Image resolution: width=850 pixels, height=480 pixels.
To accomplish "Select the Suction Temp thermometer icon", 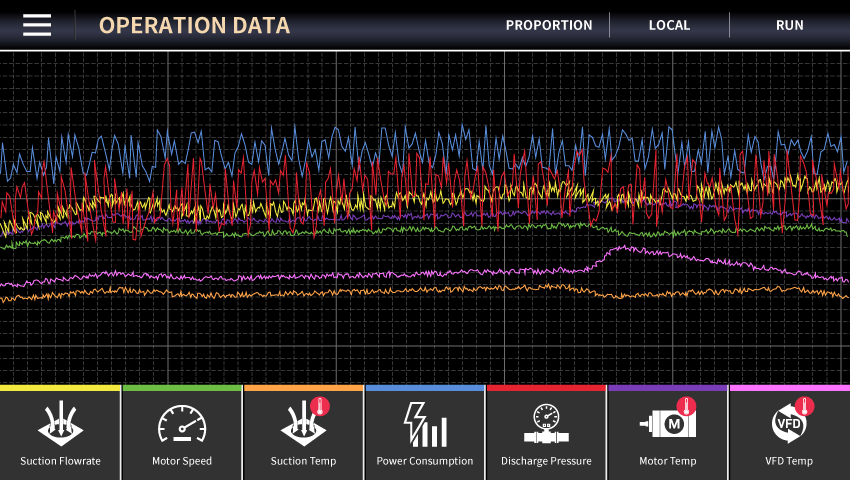I will [x=304, y=423].
